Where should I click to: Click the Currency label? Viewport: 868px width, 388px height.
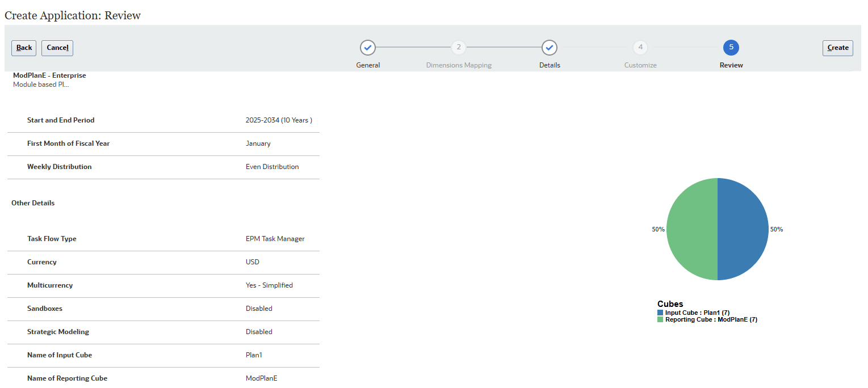(x=42, y=262)
